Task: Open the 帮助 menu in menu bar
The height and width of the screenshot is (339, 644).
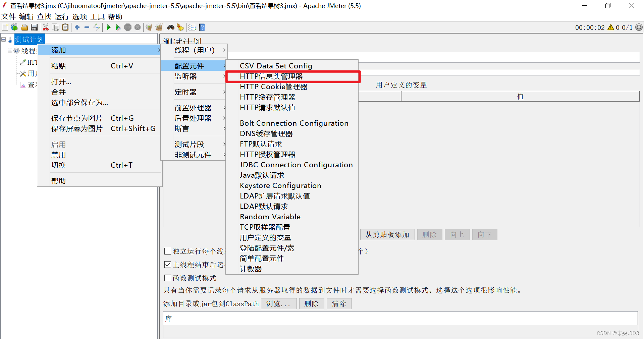Action: pyautogui.click(x=115, y=16)
